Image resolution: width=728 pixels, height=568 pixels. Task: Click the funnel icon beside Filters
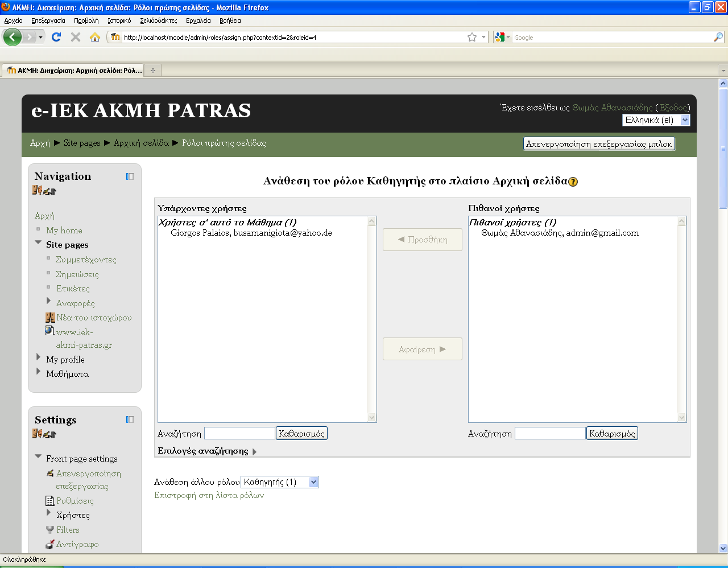point(50,530)
